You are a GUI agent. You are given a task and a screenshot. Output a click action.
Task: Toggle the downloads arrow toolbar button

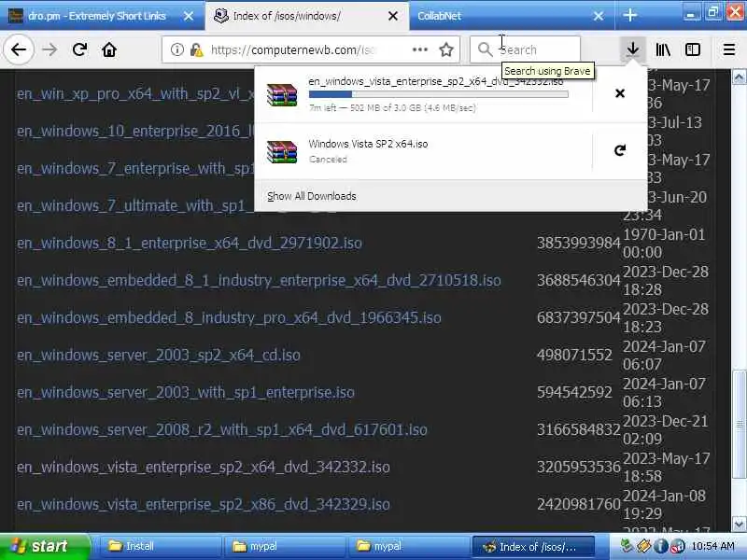pyautogui.click(x=633, y=49)
